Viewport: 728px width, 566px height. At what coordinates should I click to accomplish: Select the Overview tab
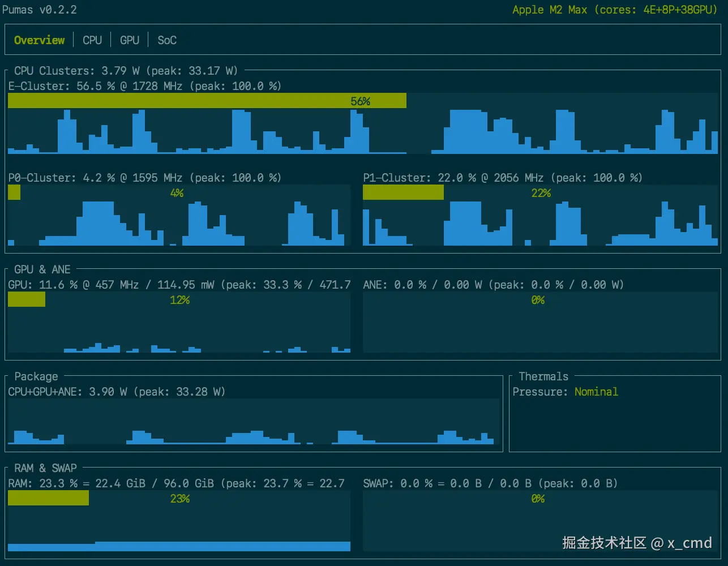click(39, 40)
